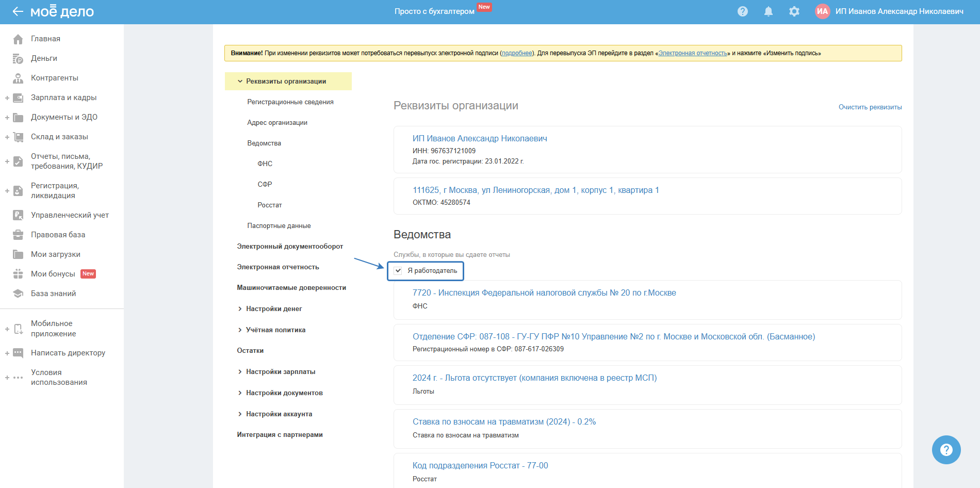The image size is (980, 488).
Task: Expand the Настройки зарплаты chevron
Action: pos(240,372)
